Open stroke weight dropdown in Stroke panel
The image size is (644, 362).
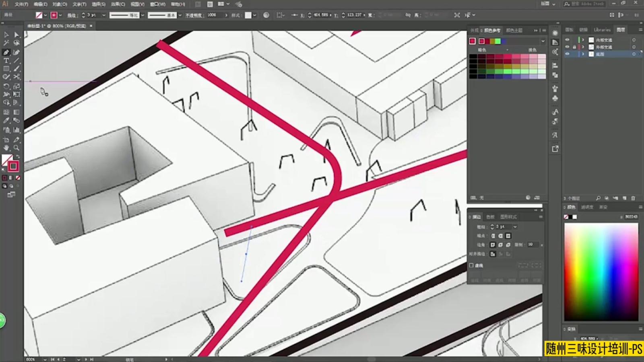(x=515, y=227)
